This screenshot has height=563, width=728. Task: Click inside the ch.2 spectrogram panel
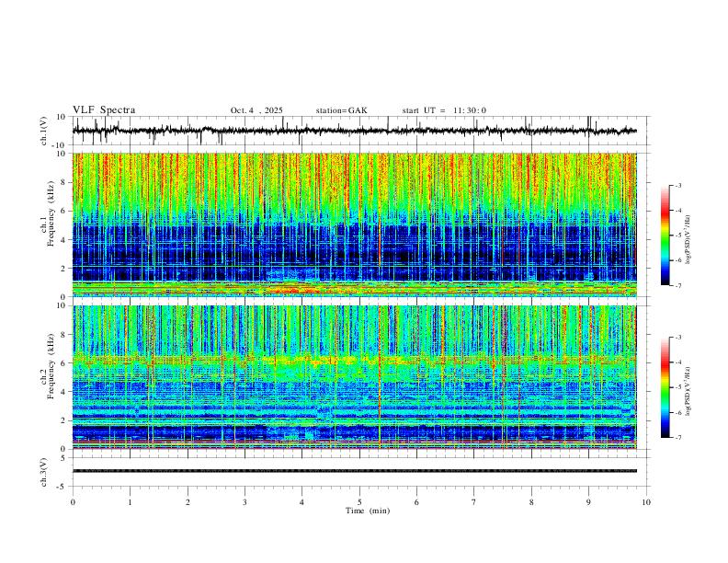[x=355, y=377]
